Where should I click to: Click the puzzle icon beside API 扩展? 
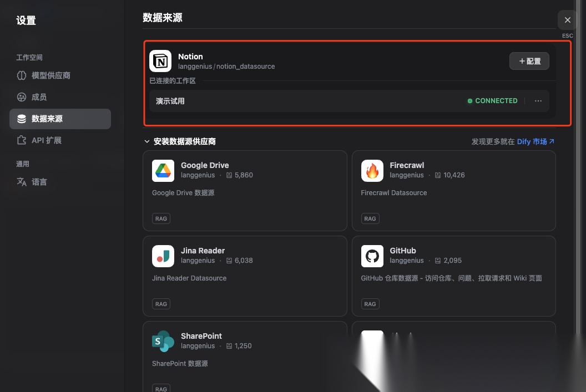22,140
